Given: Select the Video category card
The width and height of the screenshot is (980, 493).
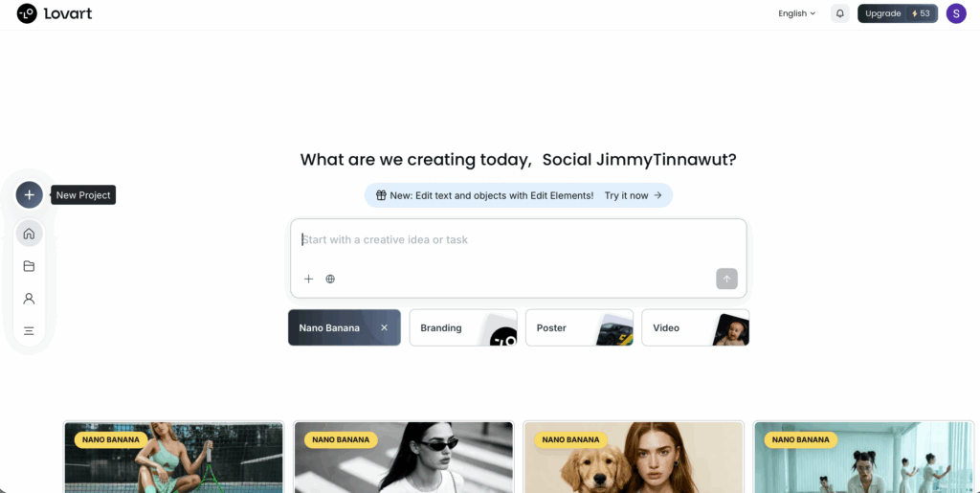Looking at the screenshot, I should tap(696, 327).
